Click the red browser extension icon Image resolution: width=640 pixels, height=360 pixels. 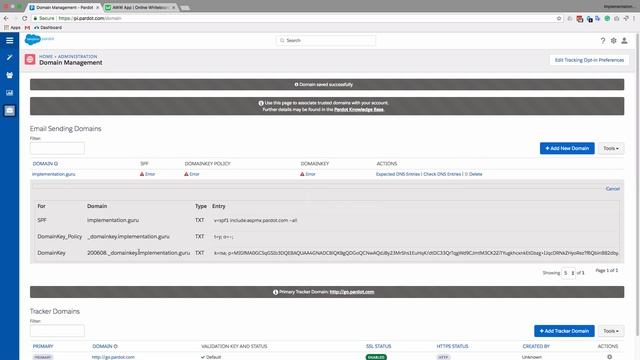580,19
